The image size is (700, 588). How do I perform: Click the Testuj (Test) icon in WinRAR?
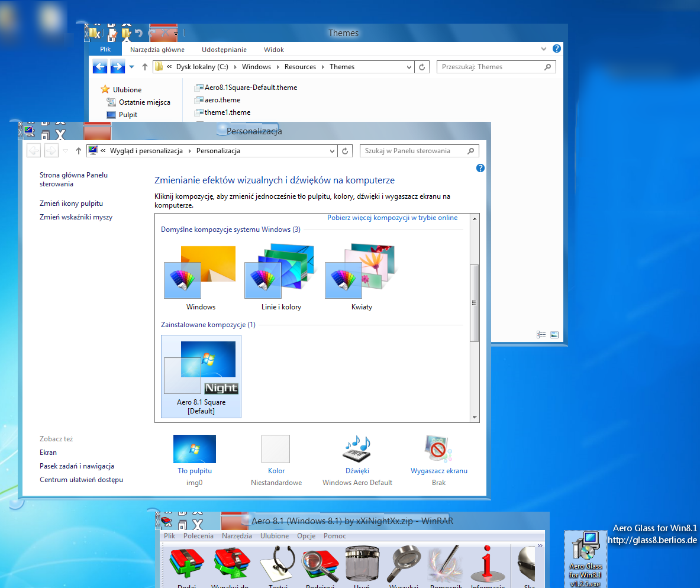(x=278, y=563)
